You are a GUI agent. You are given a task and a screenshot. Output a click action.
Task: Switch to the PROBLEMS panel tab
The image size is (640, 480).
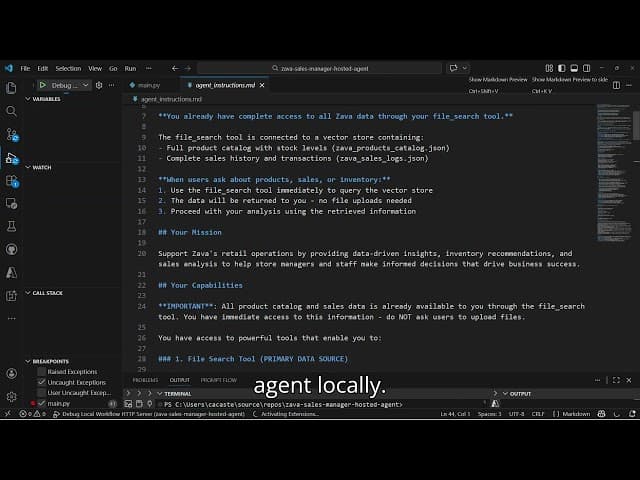tap(145, 380)
